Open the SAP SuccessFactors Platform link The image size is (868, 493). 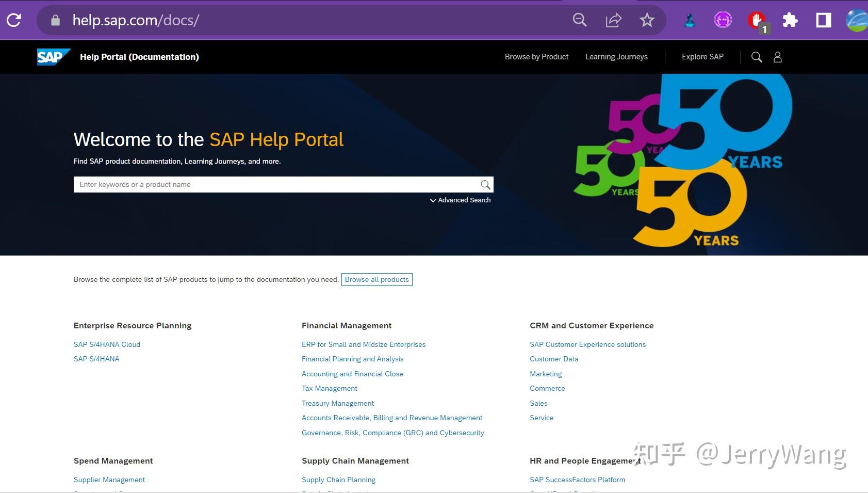click(x=577, y=480)
